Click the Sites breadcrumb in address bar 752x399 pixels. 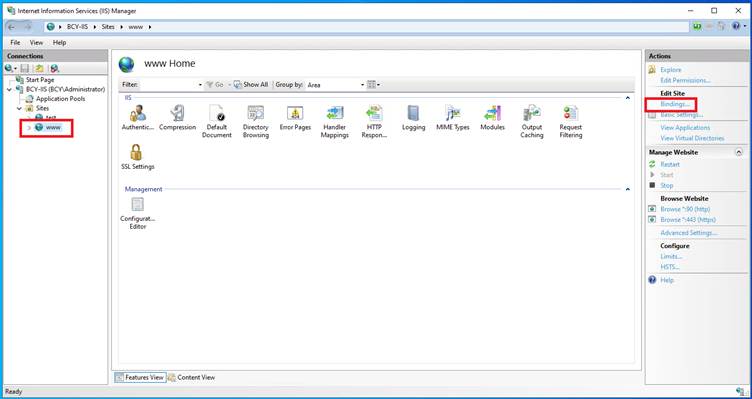click(x=108, y=27)
